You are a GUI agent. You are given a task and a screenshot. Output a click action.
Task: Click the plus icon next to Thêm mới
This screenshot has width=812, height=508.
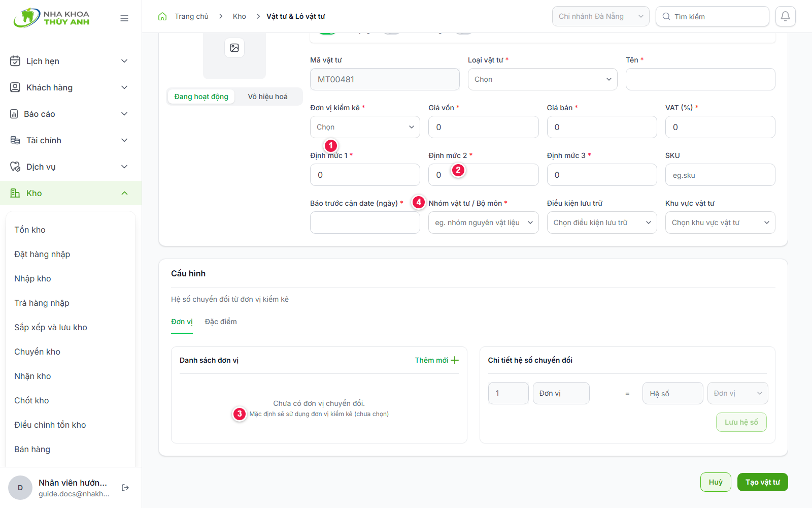[455, 360]
